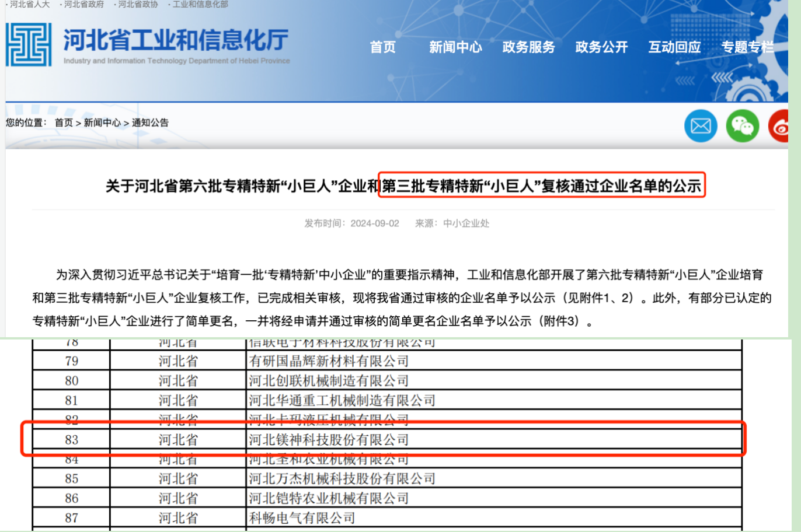Image resolution: width=801 pixels, height=532 pixels.
Task: Click the red Weibo share icon
Action: [x=779, y=125]
